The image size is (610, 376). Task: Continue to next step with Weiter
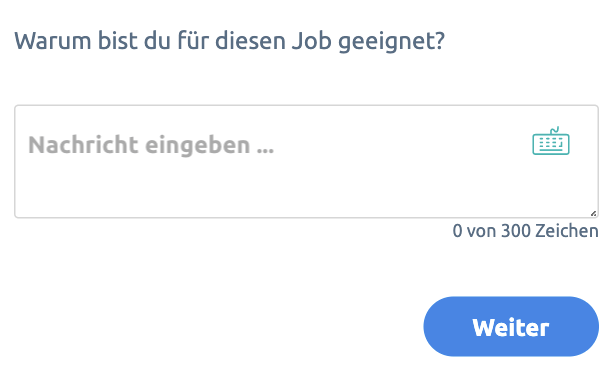[511, 327]
